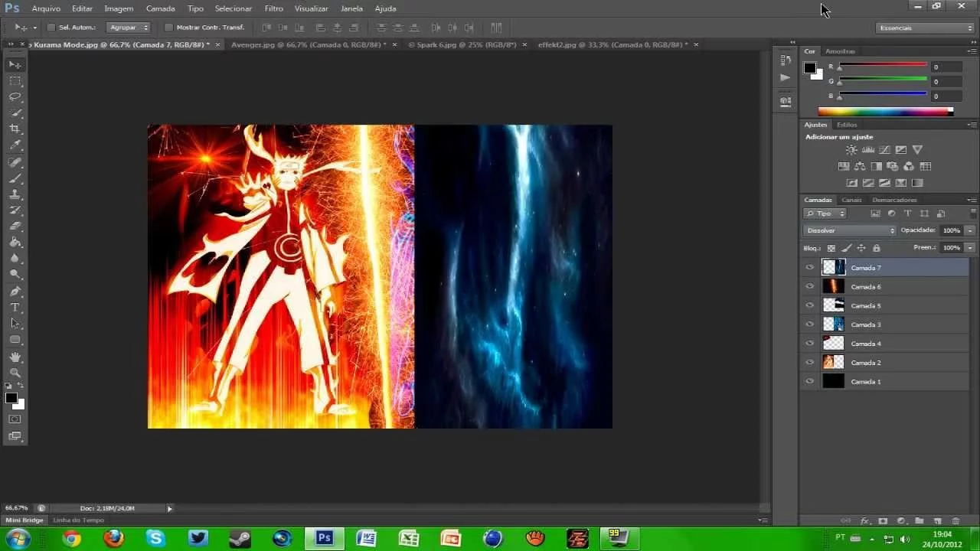Enable Mostrar Contr. Transf. checkbox
This screenshot has height=551, width=980.
[x=168, y=28]
